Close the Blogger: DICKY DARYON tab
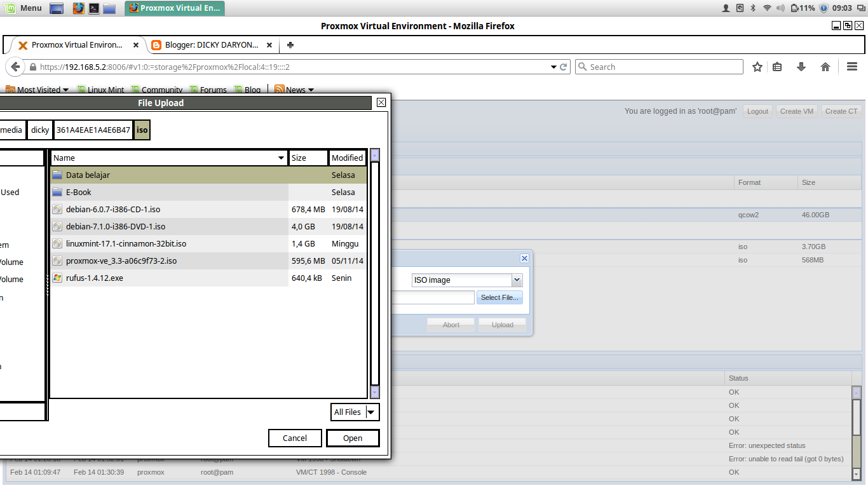Viewport: 868px width, 488px height. pyautogui.click(x=269, y=45)
